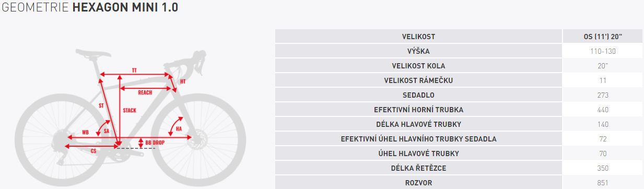Screen dimensions: 644x189
Task: Click the TT label on the bike diagram
Action: (x=134, y=69)
